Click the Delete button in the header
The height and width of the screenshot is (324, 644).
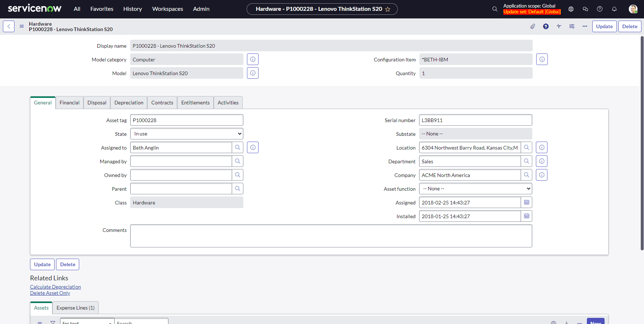coord(630,26)
